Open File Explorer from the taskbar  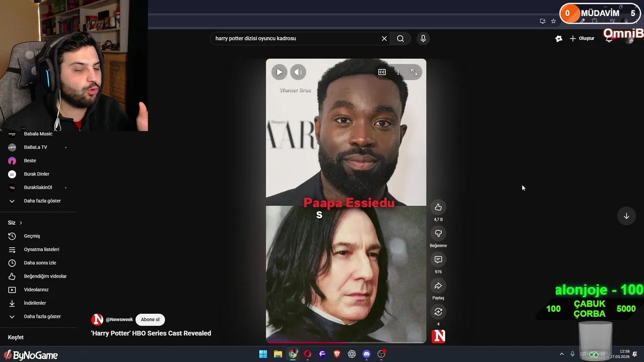[278, 354]
